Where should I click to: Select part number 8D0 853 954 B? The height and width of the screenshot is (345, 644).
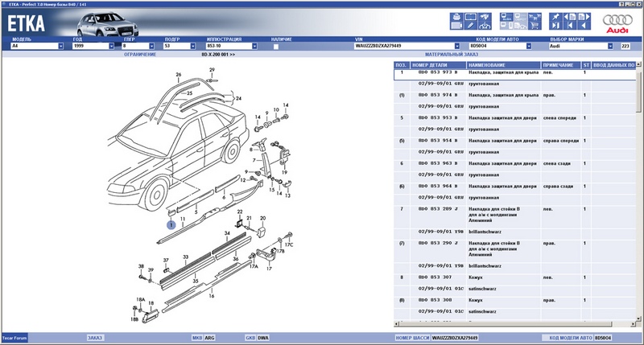click(438, 140)
